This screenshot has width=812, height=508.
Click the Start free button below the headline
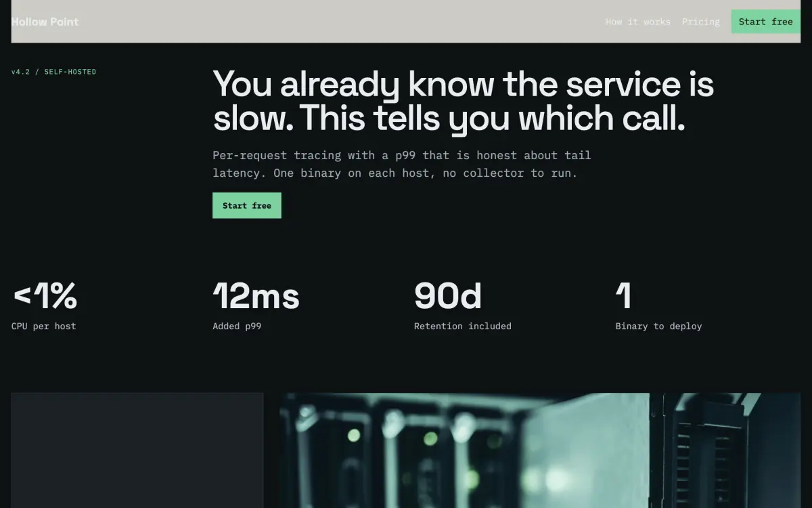pos(247,205)
